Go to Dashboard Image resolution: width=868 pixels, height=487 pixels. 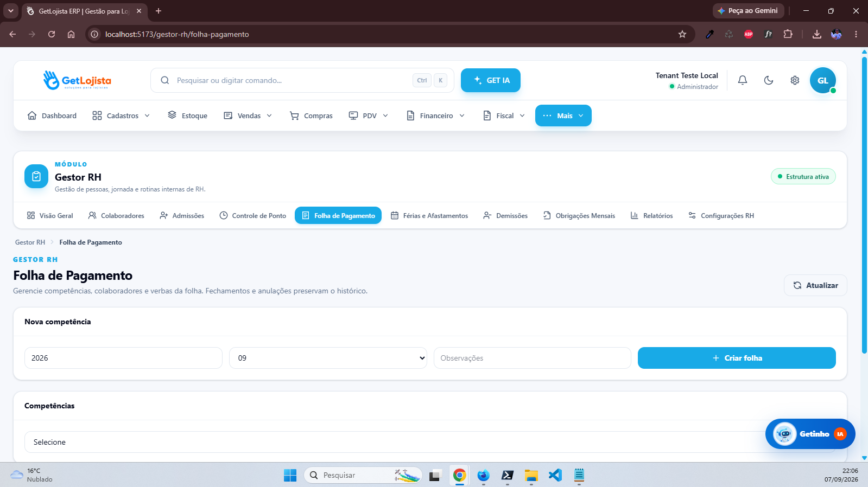coord(52,116)
